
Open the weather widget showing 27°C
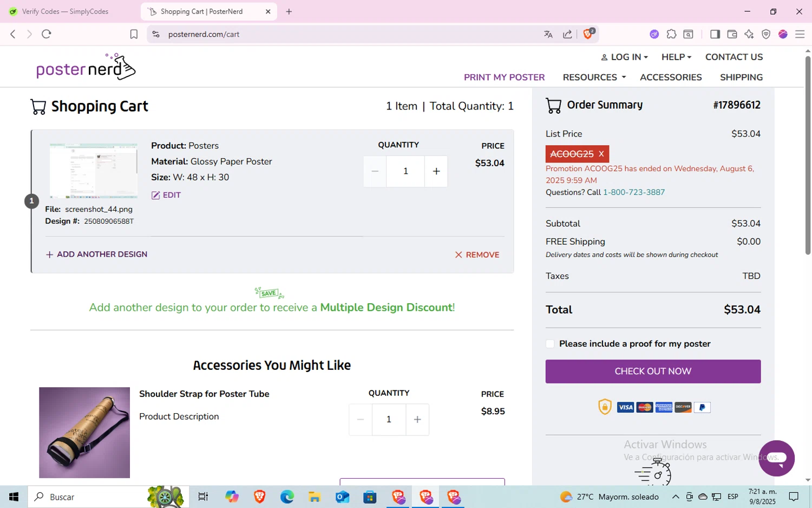tap(610, 497)
